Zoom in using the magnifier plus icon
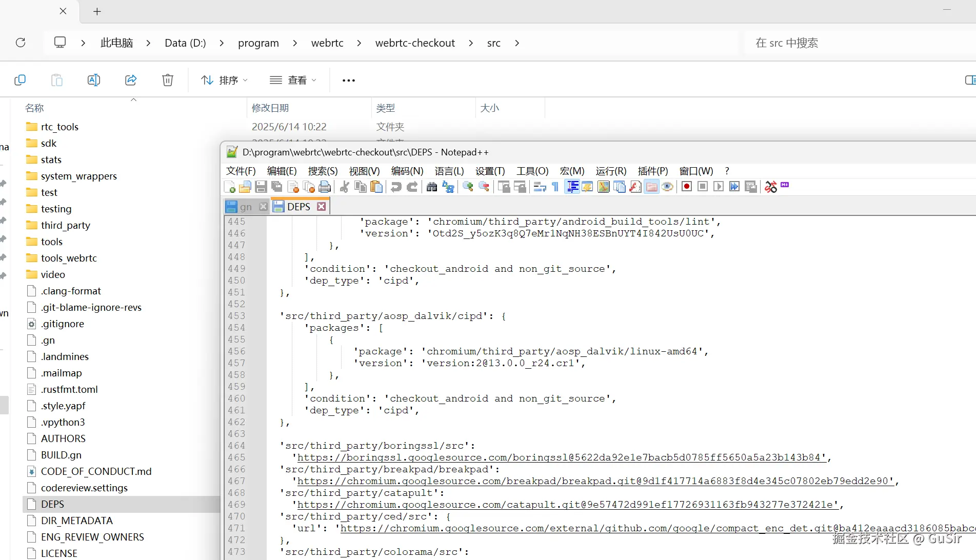This screenshot has width=976, height=560. pos(468,187)
